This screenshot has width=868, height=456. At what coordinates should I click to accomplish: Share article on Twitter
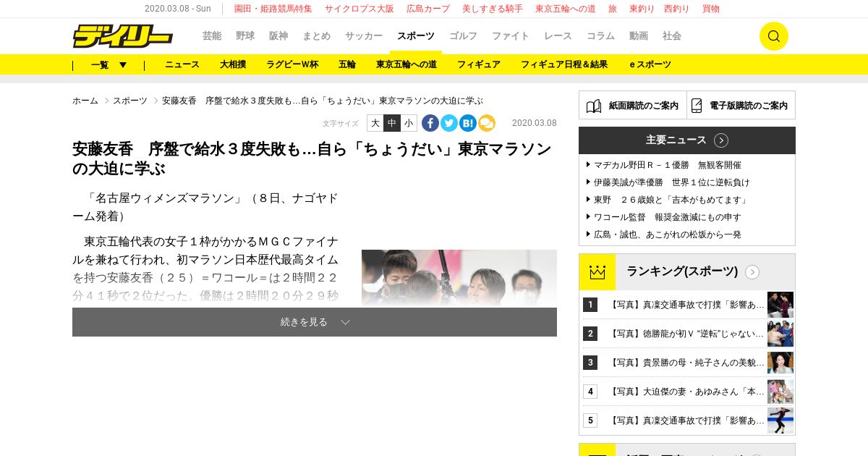click(449, 123)
